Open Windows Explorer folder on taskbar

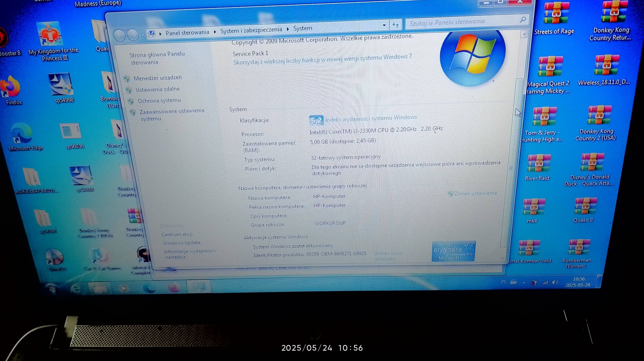point(99,288)
